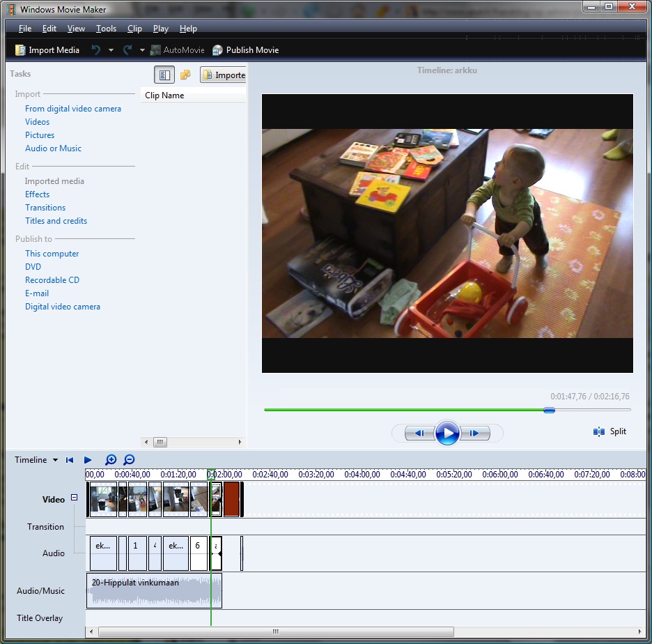Click the Windows Movie Maker title icon
This screenshot has width=652, height=644.
click(x=12, y=9)
